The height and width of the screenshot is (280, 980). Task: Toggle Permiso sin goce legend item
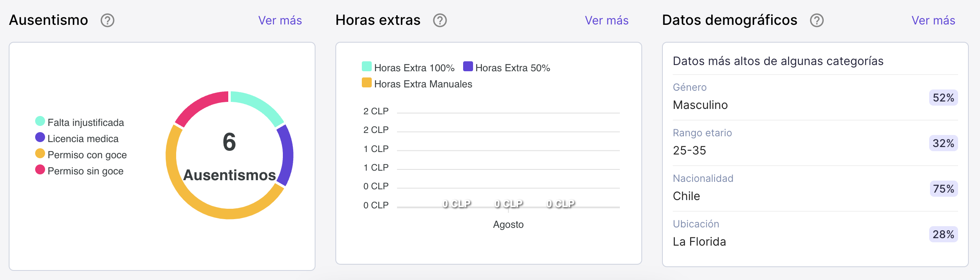pos(79,171)
